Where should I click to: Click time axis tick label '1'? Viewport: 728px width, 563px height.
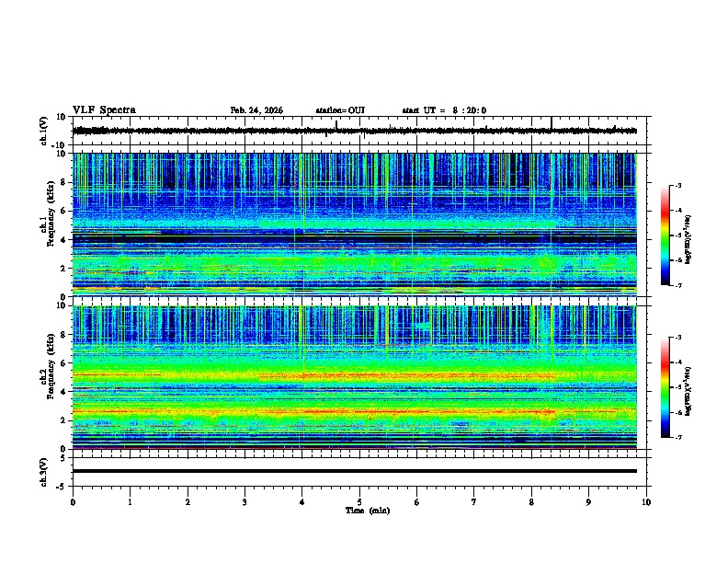point(130,502)
